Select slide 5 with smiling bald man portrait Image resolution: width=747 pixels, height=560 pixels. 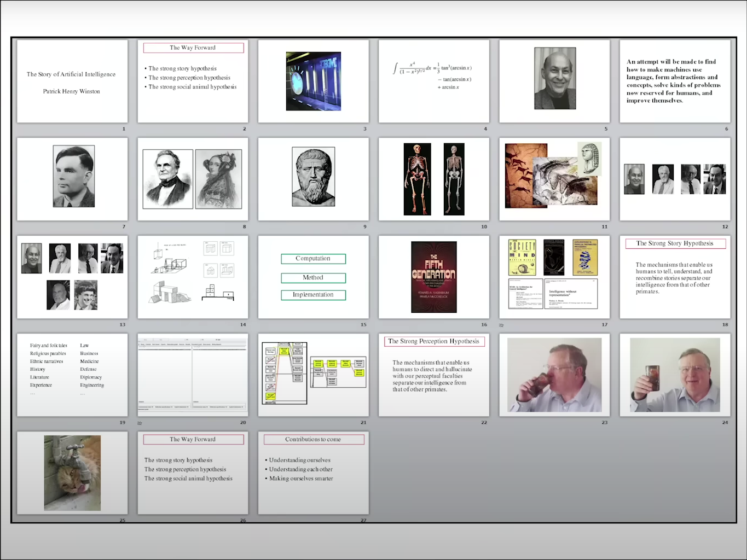click(x=554, y=81)
